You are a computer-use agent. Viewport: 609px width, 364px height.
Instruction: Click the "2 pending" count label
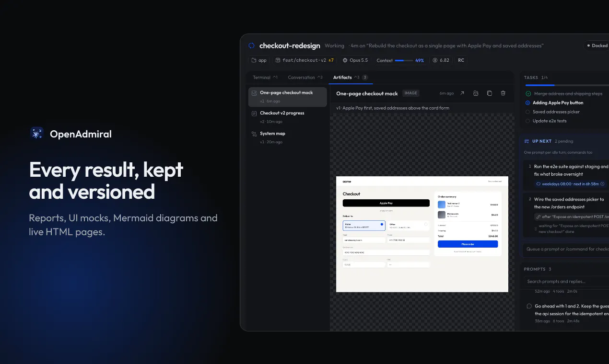(x=564, y=141)
